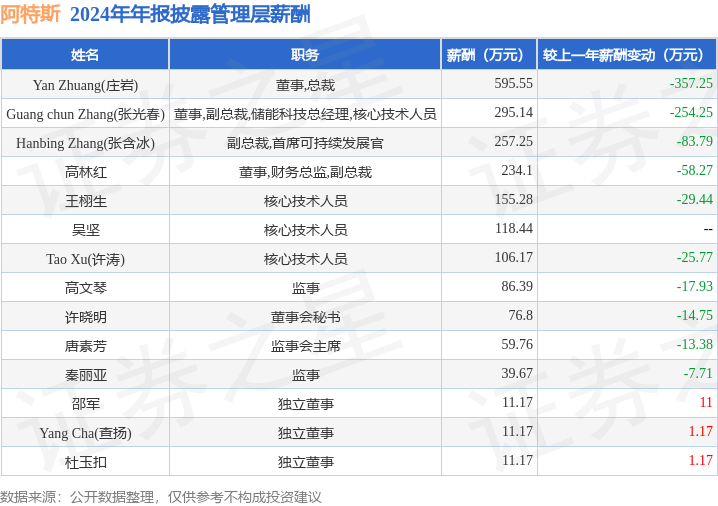
Task: Click the change value -25.77
Action: [695, 257]
